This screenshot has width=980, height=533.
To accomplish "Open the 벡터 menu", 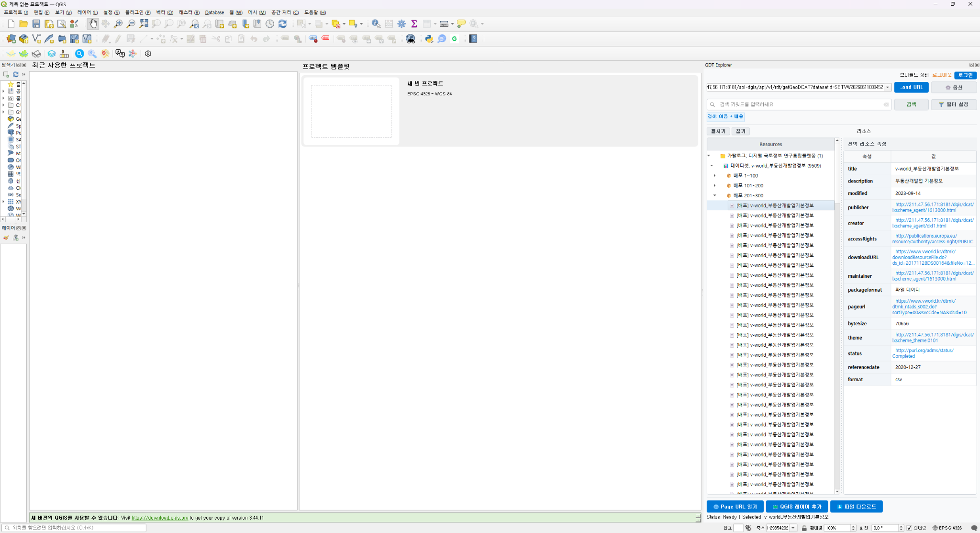I will coord(165,12).
